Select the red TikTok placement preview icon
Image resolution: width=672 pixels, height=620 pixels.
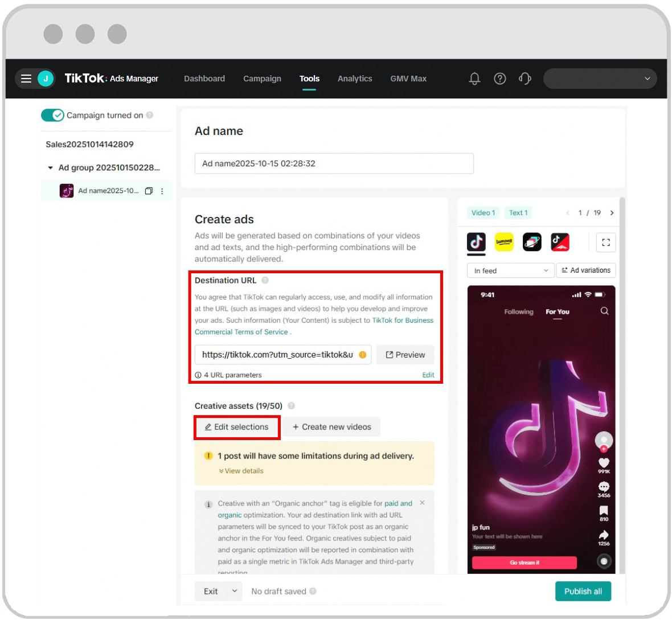pos(560,242)
